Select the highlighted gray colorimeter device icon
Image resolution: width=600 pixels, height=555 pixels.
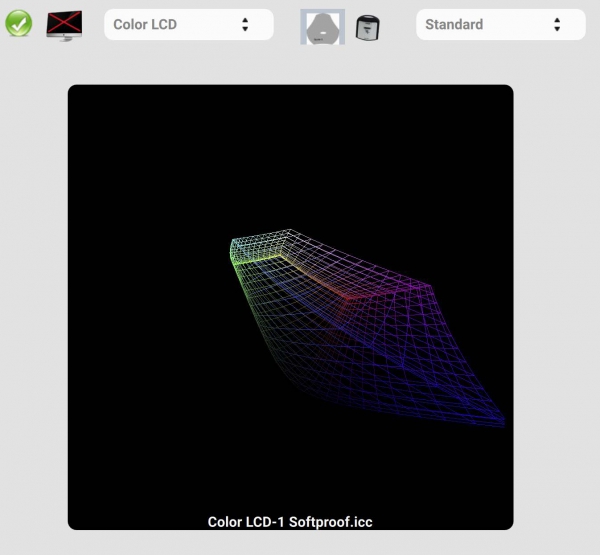[323, 27]
